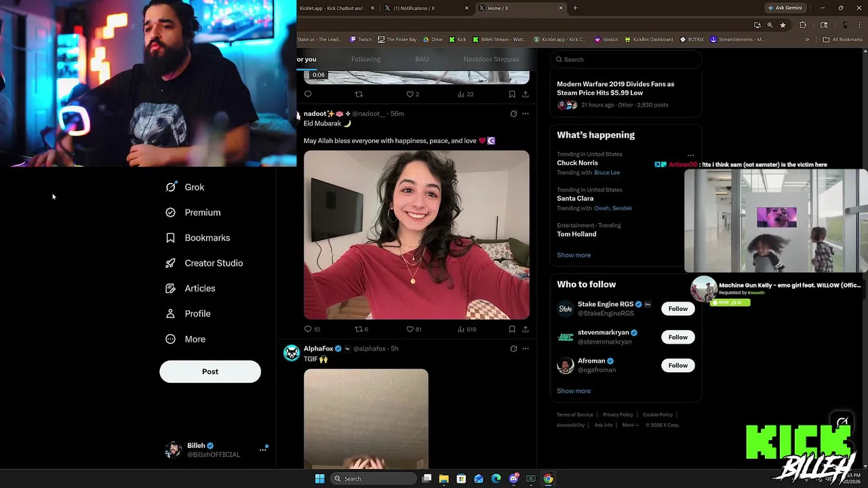868x488 pixels.
Task: Open Creator Studio in the sidebar
Action: (204, 263)
